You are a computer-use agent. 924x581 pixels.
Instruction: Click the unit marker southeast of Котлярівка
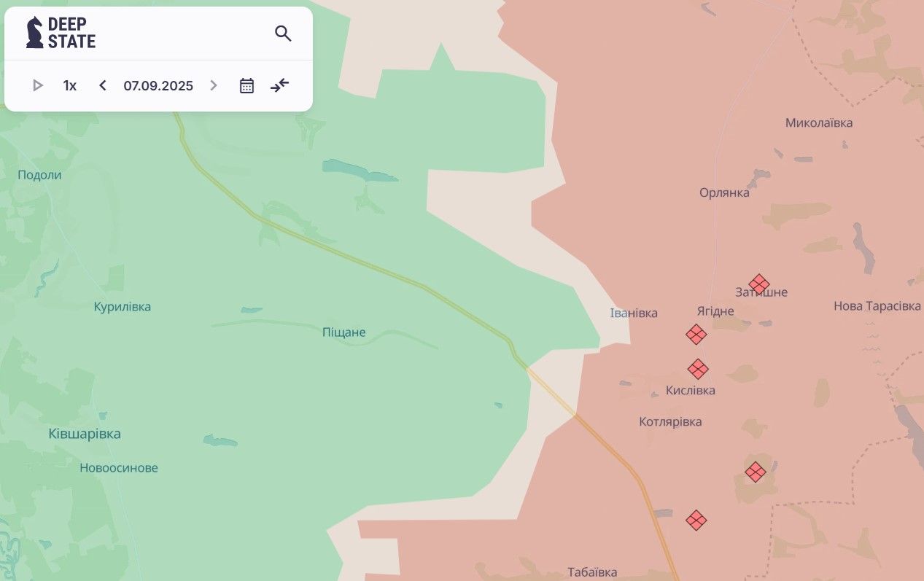[x=756, y=472]
